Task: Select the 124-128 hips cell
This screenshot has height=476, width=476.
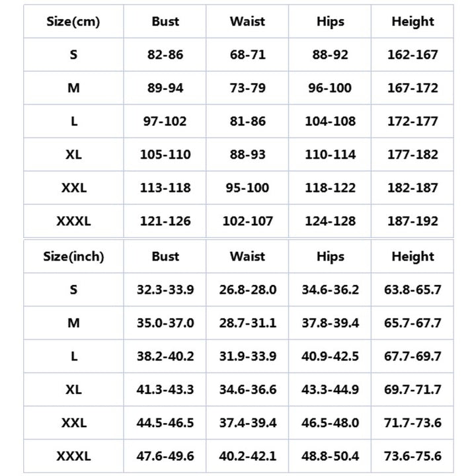Action: coord(330,221)
